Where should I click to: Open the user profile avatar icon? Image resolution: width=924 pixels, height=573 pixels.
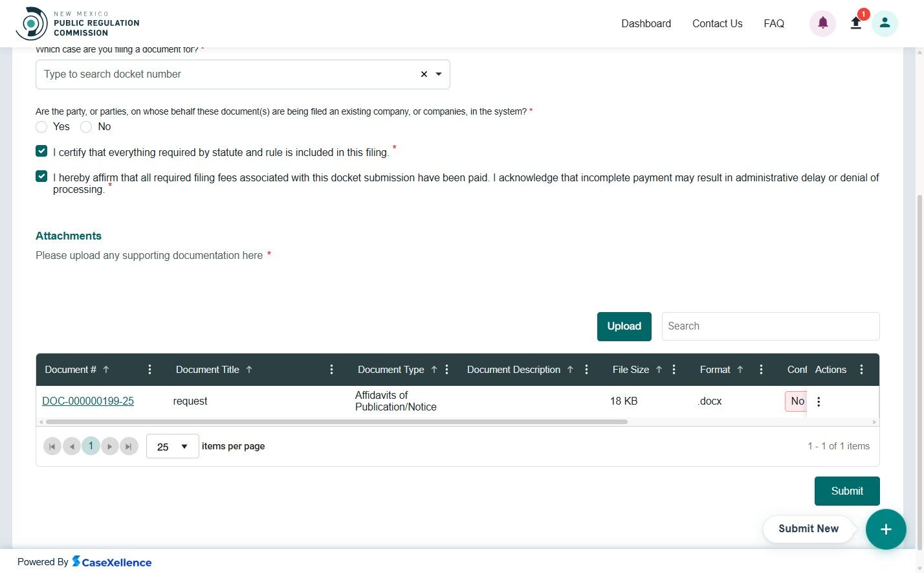[885, 23]
